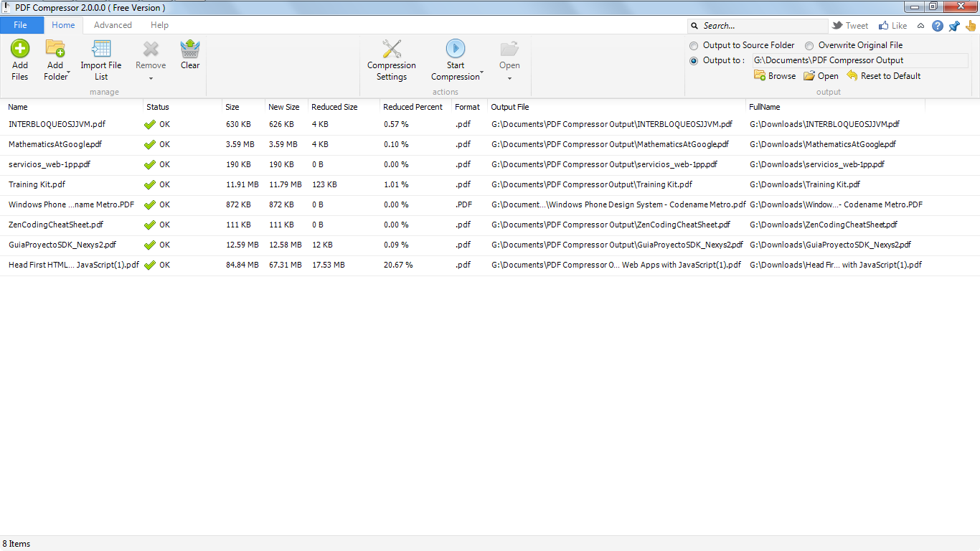The width and height of the screenshot is (980, 551).
Task: Expand the Start Compression dropdown arrow
Action: (x=482, y=72)
